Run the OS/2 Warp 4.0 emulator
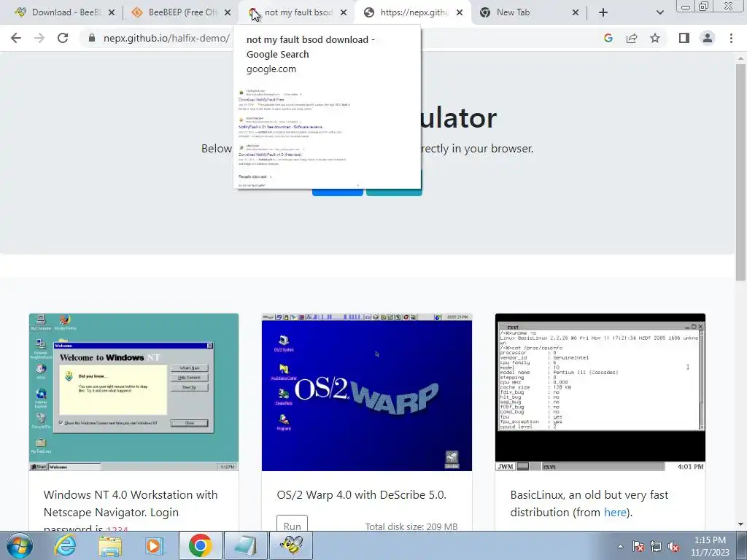The width and height of the screenshot is (747, 560). click(x=292, y=524)
